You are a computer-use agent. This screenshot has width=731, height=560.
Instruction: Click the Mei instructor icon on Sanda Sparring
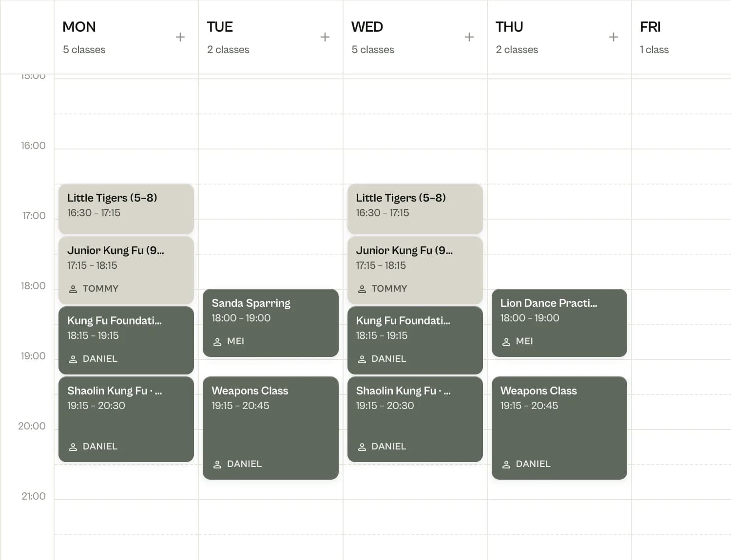click(217, 342)
